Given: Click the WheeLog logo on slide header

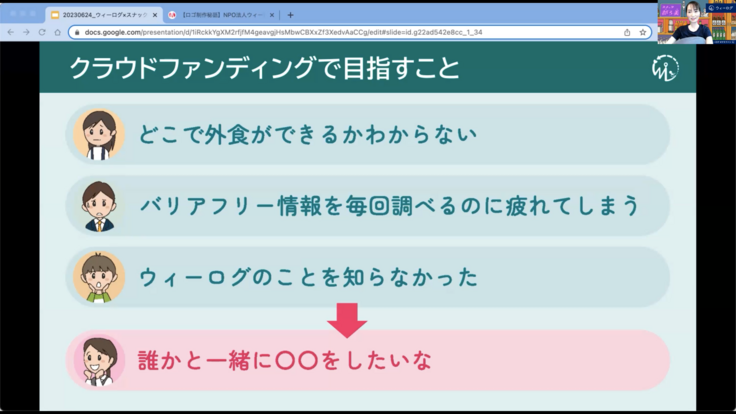Looking at the screenshot, I should (x=665, y=68).
